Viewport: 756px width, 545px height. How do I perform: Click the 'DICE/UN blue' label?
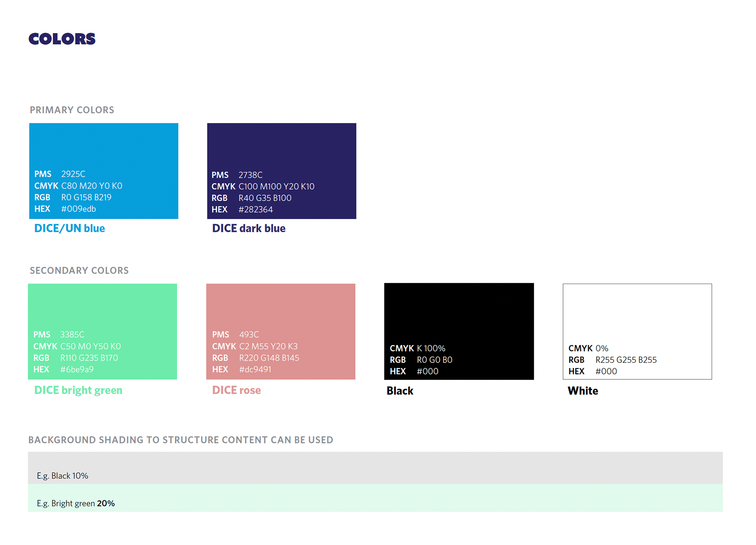point(70,228)
